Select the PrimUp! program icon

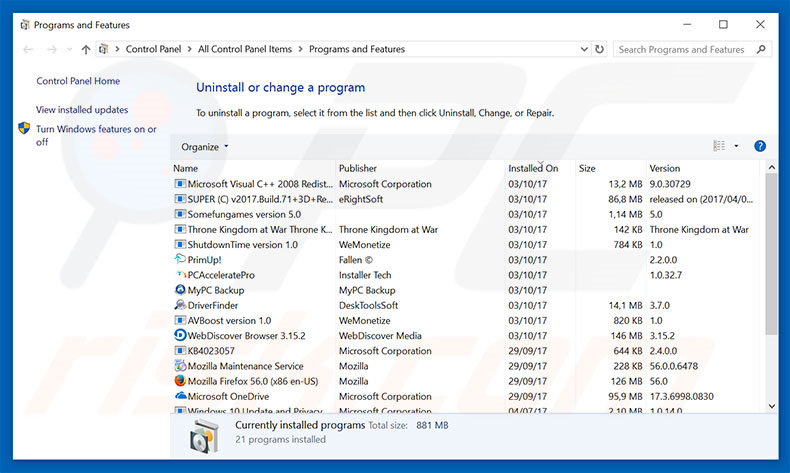point(180,259)
